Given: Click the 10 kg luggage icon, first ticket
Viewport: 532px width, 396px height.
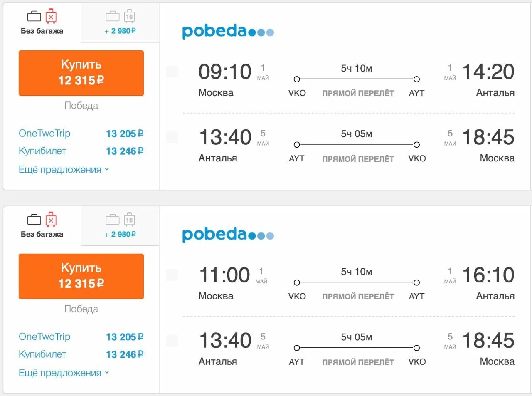Looking at the screenshot, I should pyautogui.click(x=129, y=16).
